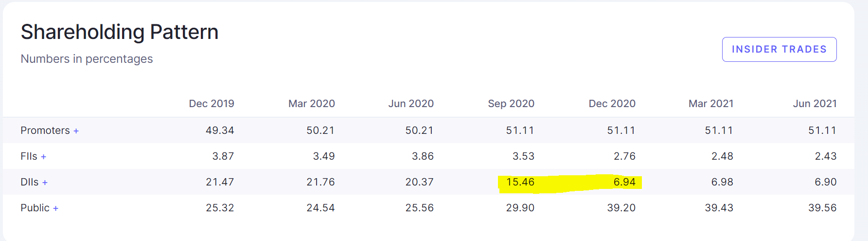Click the Numbers in percentages subtitle
The width and height of the screenshot is (868, 241).
click(87, 59)
